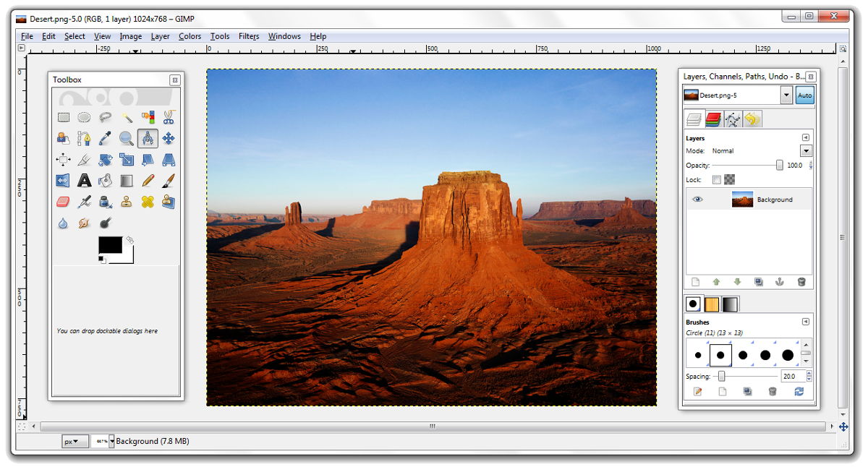This screenshot has height=467, width=868.
Task: Click the foreground color swatch
Action: coord(111,244)
